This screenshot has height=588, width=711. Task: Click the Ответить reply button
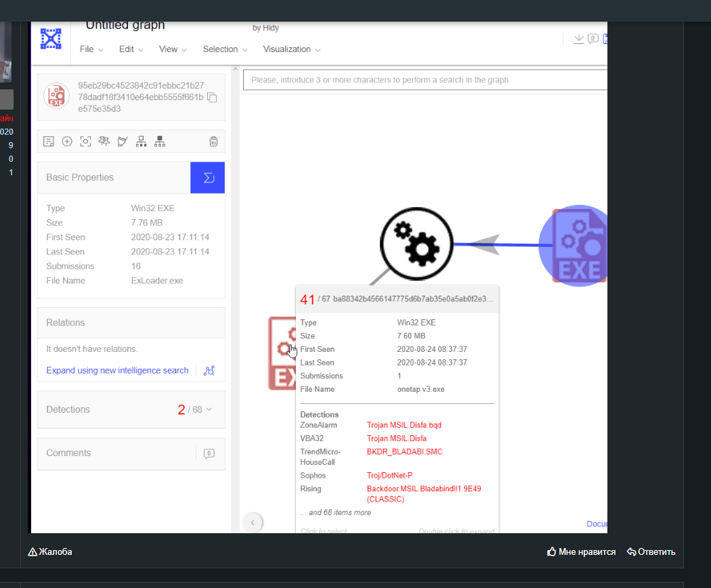click(651, 551)
